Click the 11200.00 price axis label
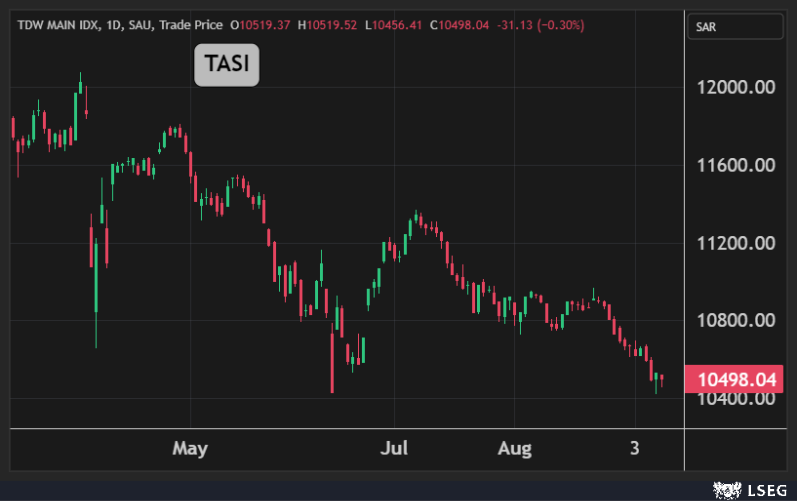The width and height of the screenshot is (797, 501). (738, 243)
